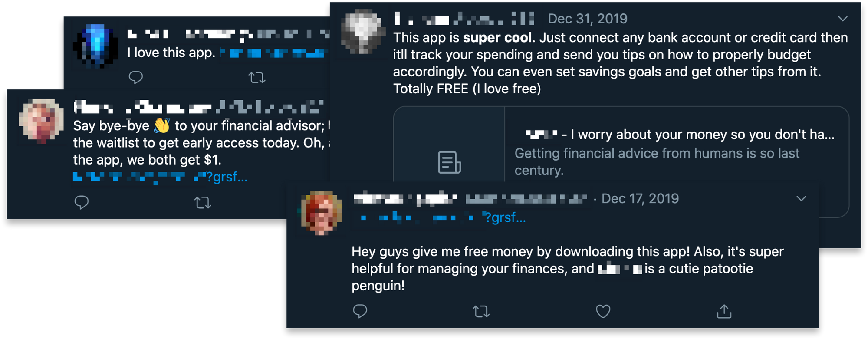Share the Dec 17, 2019 tweet
This screenshot has height=339, width=868.
pos(724,311)
